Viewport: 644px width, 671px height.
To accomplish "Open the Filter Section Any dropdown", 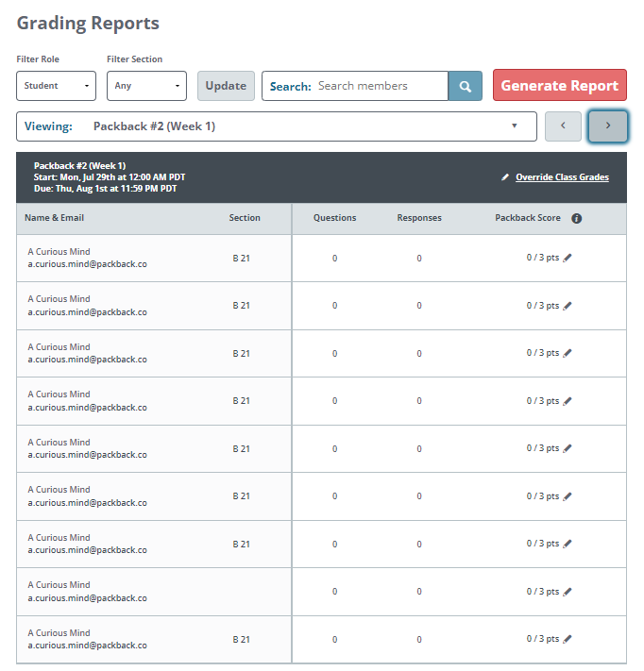I will point(146,86).
